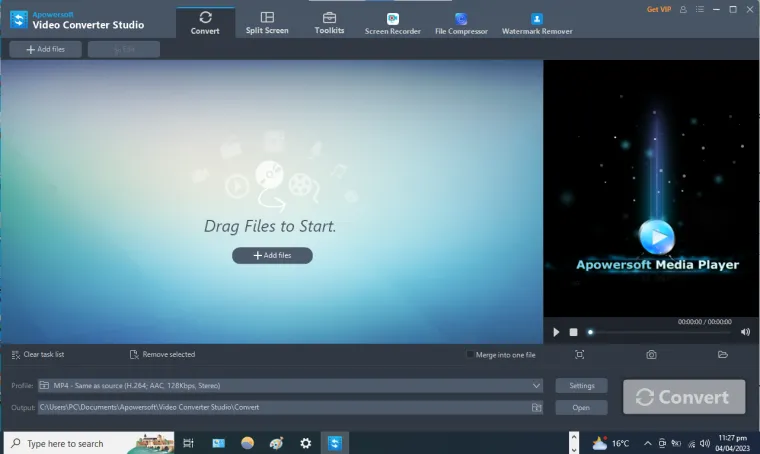Open the Toolkits tab
760x454 pixels.
[x=329, y=23]
